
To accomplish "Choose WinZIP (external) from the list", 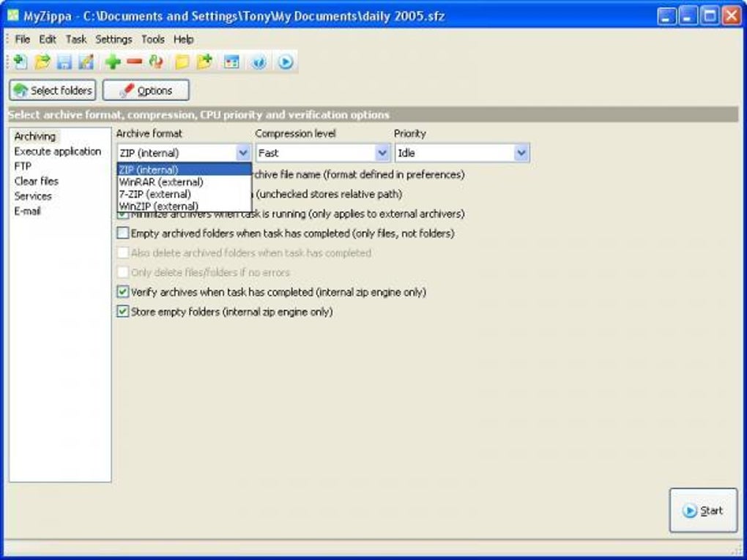I will [185, 206].
